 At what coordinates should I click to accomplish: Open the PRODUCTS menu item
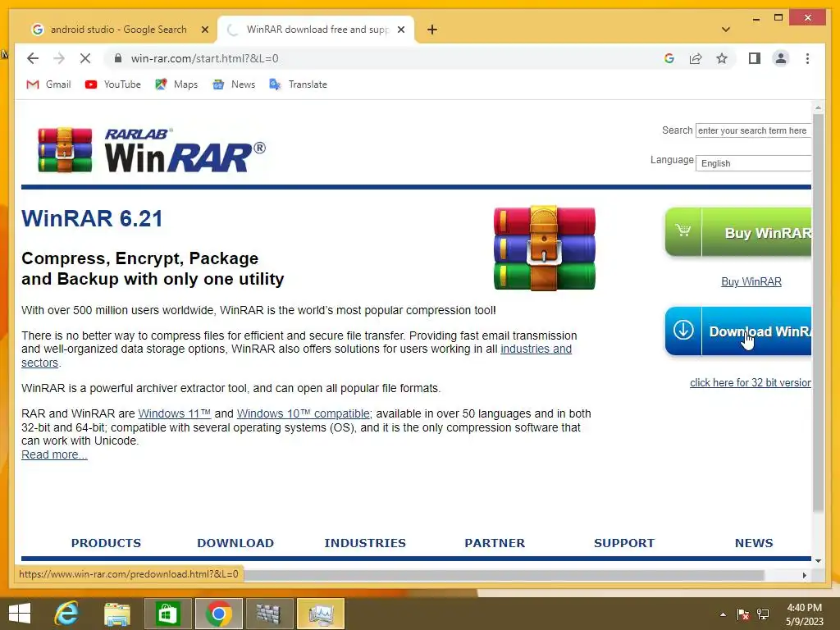[106, 543]
